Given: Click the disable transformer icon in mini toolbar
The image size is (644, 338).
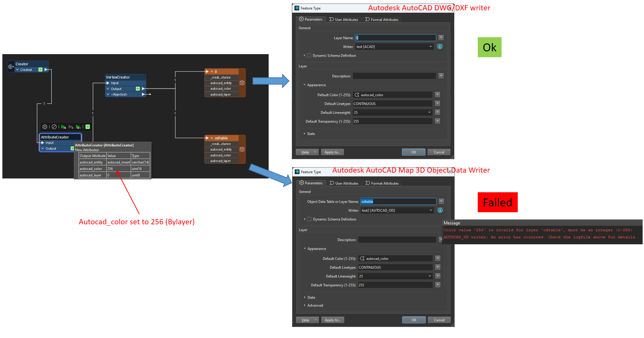Looking at the screenshot, I should pos(54,127).
